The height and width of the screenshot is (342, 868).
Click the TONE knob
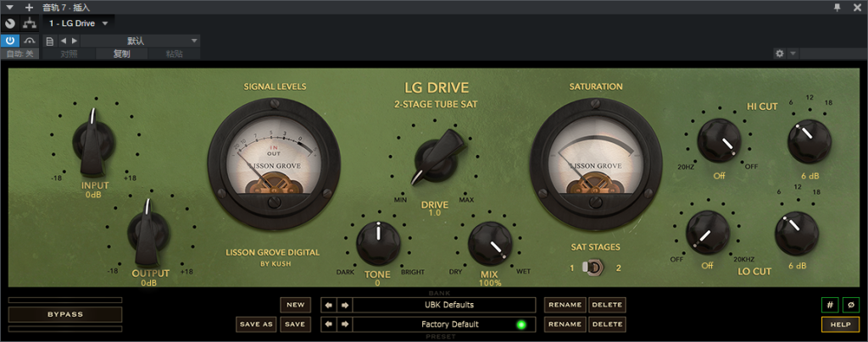click(378, 243)
